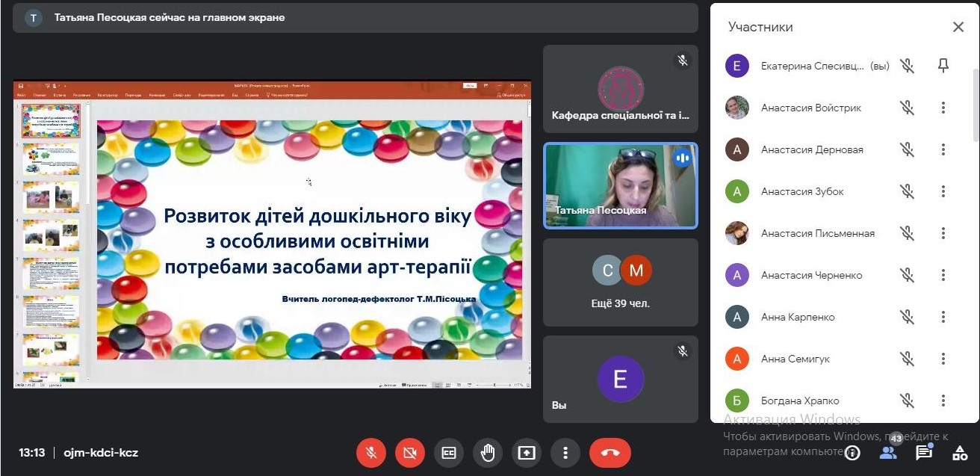
Task: Open more options three-dot menu in toolbar
Action: click(x=565, y=453)
